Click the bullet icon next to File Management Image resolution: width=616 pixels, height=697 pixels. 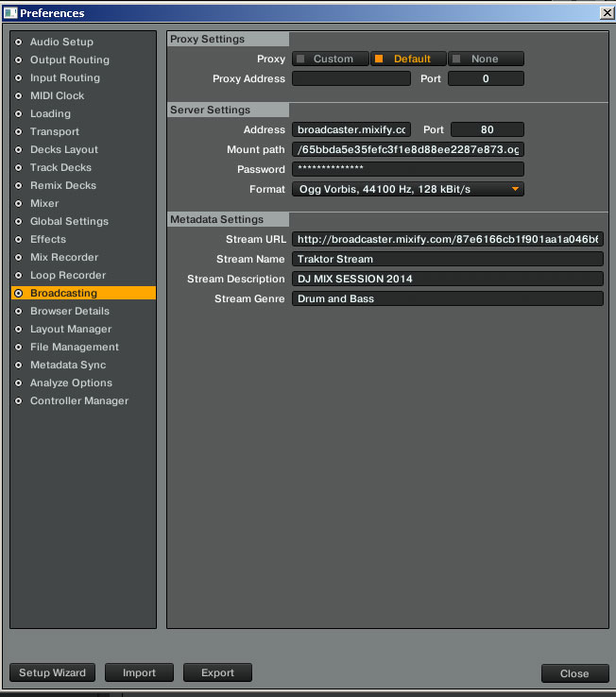(19, 348)
